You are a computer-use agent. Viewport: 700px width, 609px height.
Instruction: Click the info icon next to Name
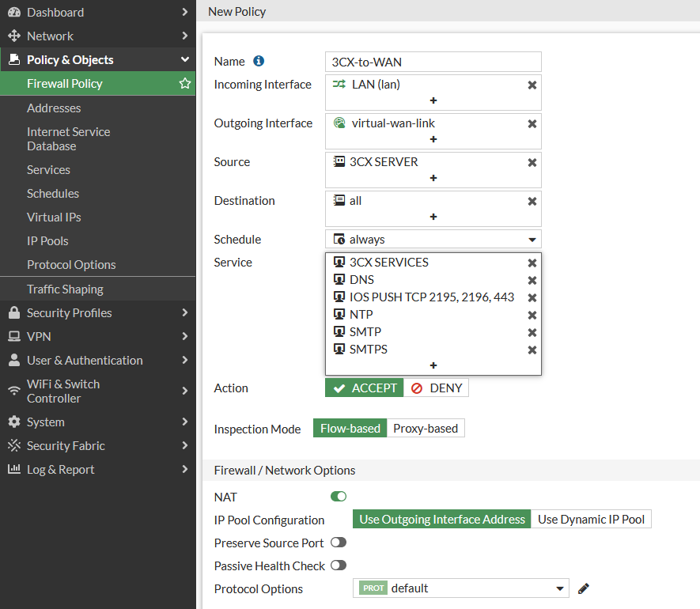coord(259,62)
